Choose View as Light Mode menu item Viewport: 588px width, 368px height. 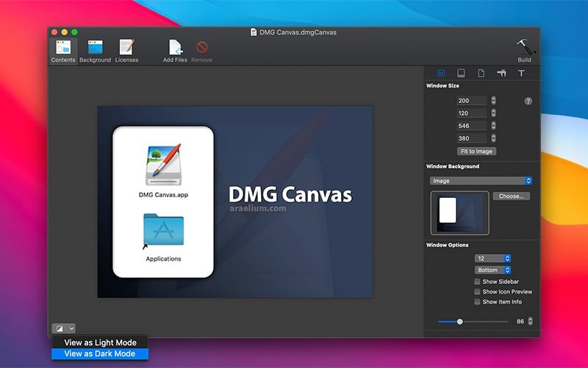point(99,343)
